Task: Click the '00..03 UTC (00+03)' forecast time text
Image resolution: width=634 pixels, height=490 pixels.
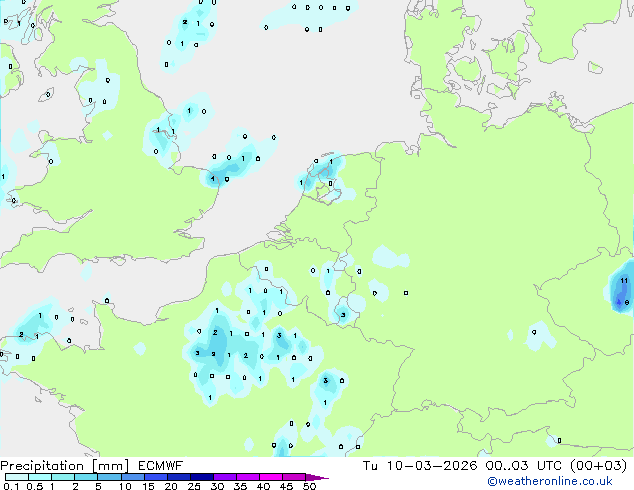Action: click(556, 466)
